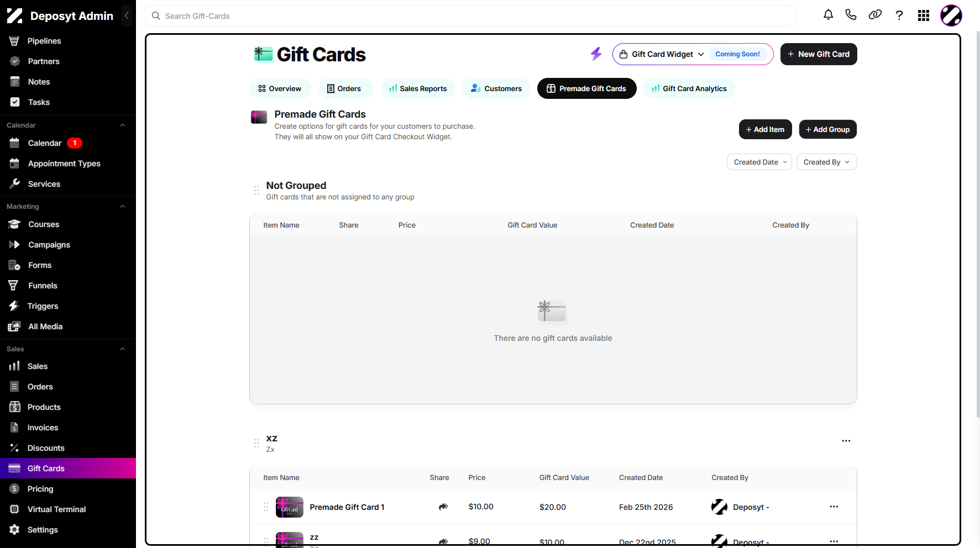Screen dimensions: 980x548
Task: Open the apps grid icon
Action: [924, 15]
